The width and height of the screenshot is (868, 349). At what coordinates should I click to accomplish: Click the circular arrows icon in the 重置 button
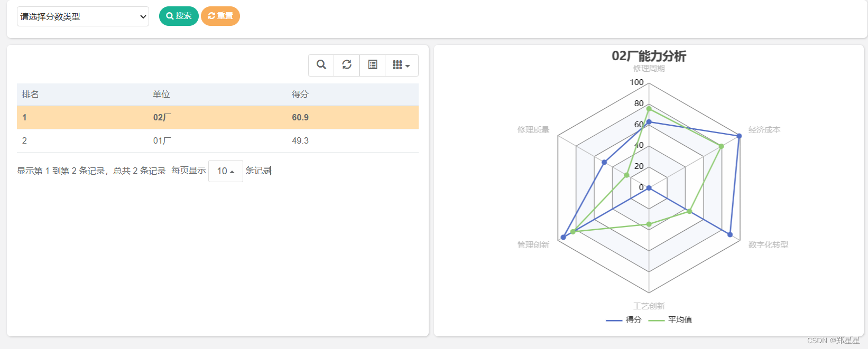(x=210, y=16)
